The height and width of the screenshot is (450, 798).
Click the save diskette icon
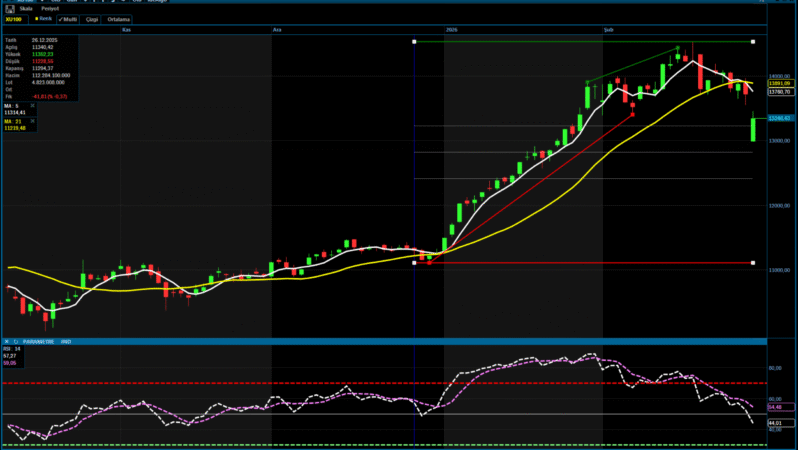pos(7,8)
